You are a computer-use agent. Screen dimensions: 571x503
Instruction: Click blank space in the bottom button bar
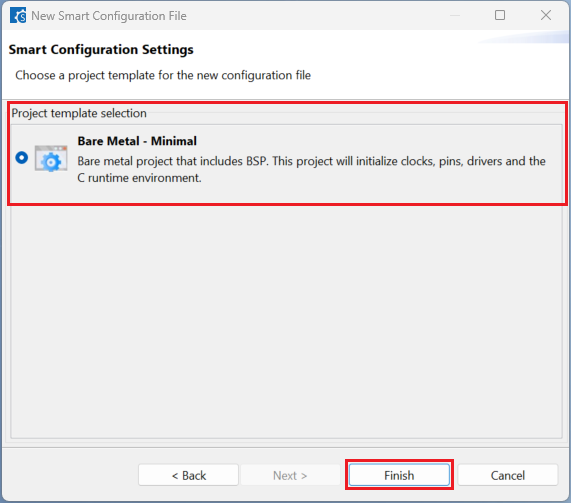pos(69,475)
